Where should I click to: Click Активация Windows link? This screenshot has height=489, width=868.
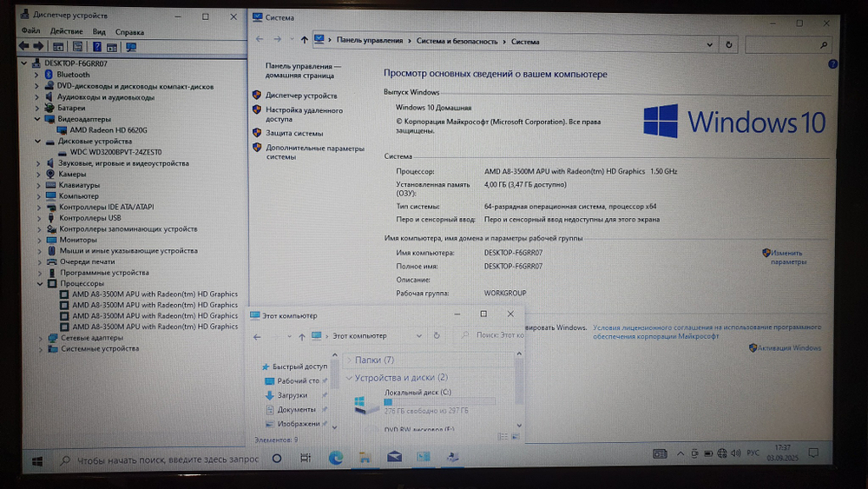(x=789, y=347)
